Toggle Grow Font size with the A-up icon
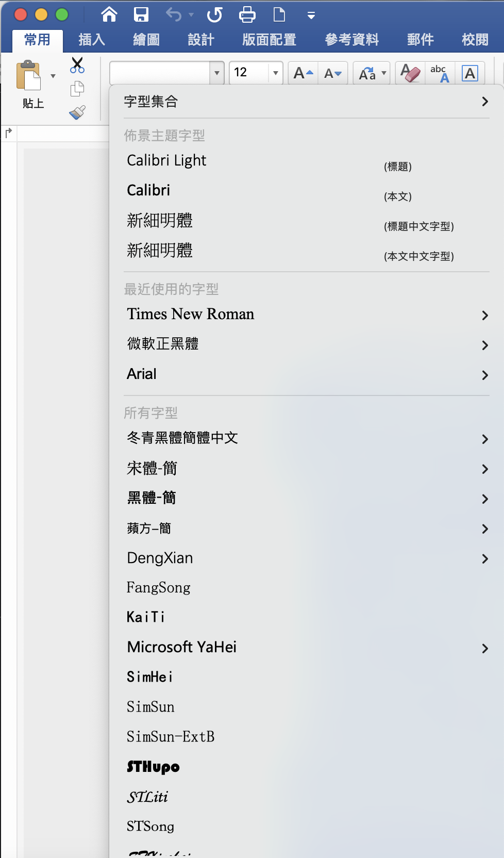Viewport: 504px width, 858px height. point(302,73)
